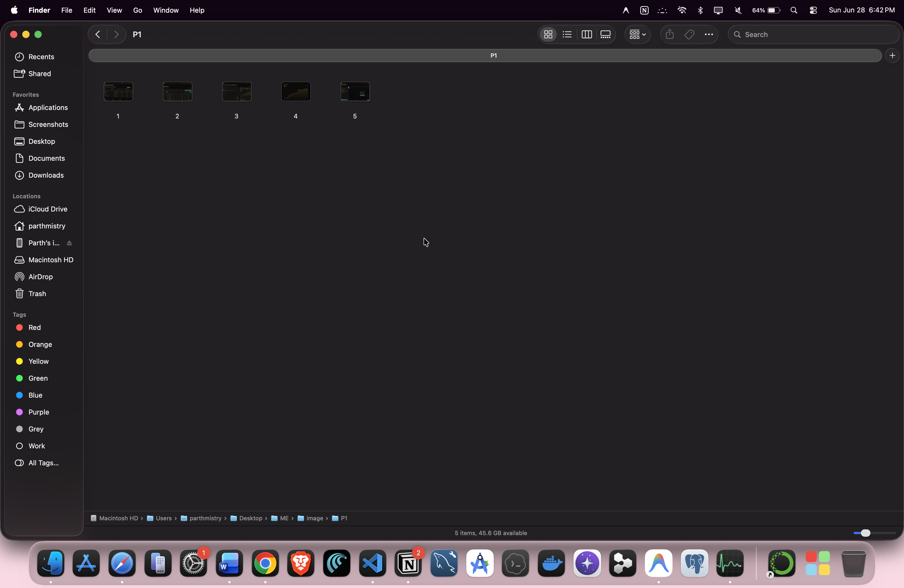Add a new tab with plus button
This screenshot has height=588, width=904.
pyautogui.click(x=892, y=56)
